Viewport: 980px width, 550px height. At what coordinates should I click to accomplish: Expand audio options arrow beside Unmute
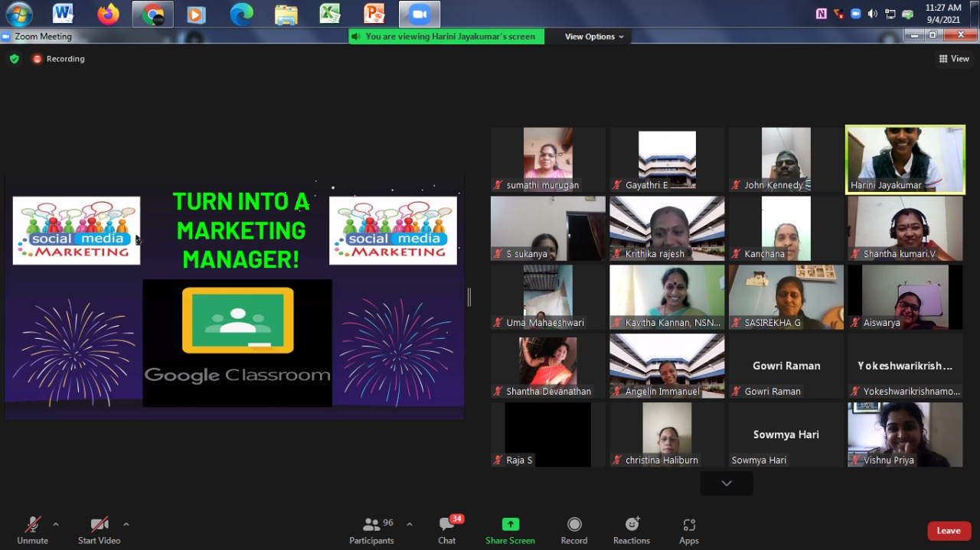coord(56,524)
